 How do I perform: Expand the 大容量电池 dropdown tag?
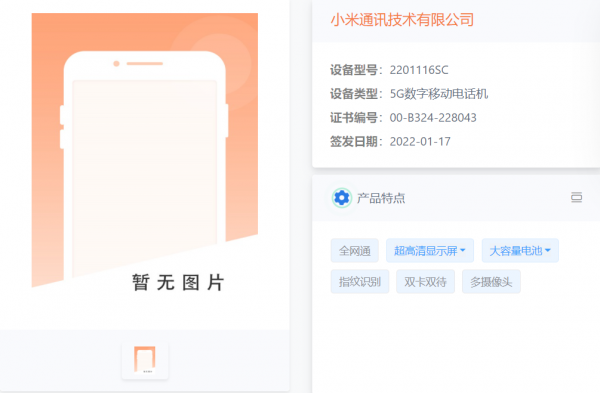pyautogui.click(x=520, y=251)
